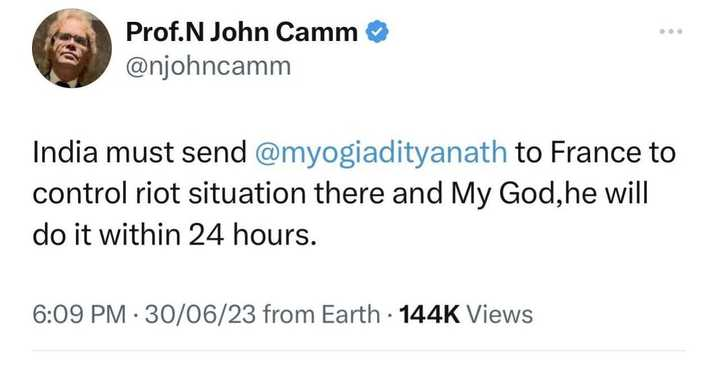720x367 pixels.
Task: Click the 6:09 PM timestamp
Action: (79, 315)
